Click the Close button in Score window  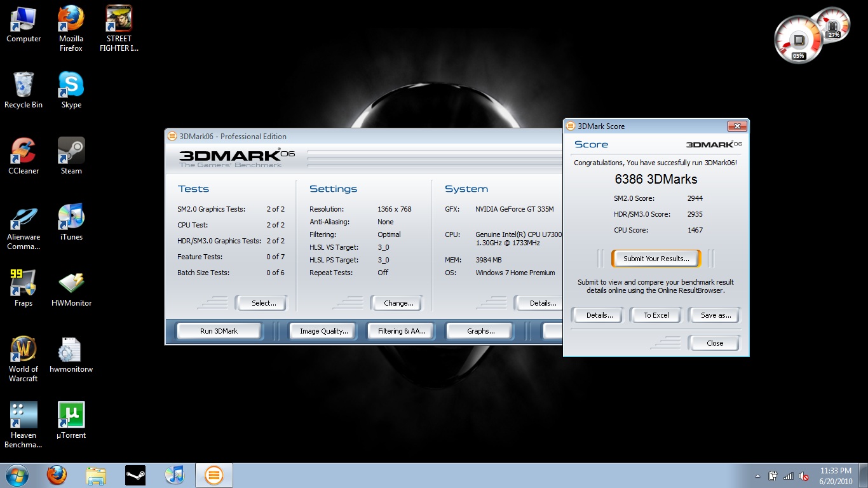click(715, 343)
